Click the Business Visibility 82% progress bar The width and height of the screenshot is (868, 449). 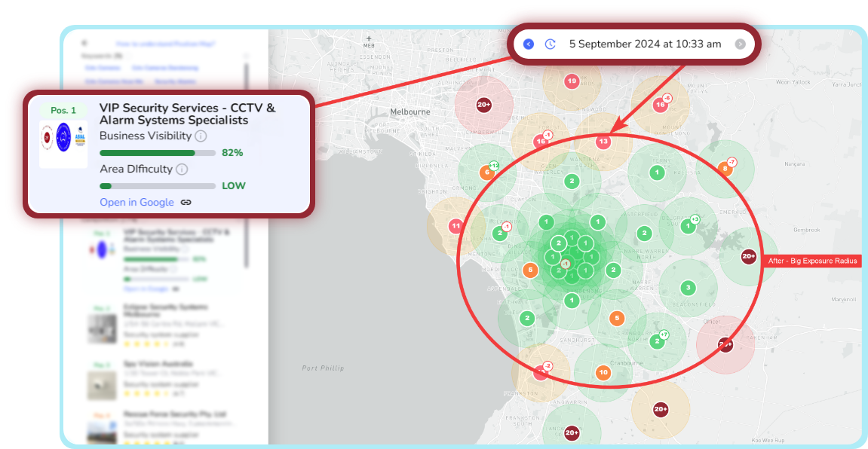157,153
